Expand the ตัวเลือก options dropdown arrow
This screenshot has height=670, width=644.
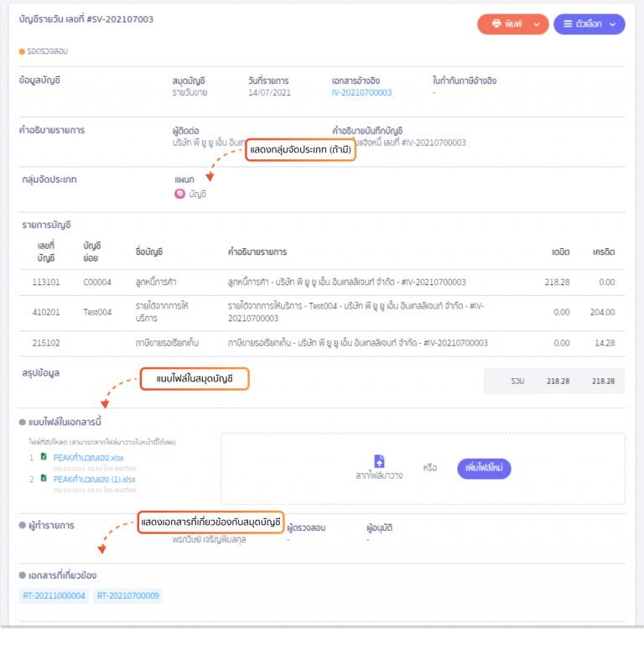click(x=612, y=24)
